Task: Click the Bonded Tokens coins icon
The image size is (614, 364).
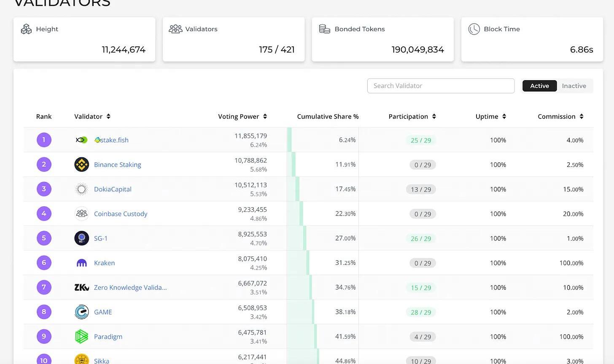Action: [x=325, y=29]
